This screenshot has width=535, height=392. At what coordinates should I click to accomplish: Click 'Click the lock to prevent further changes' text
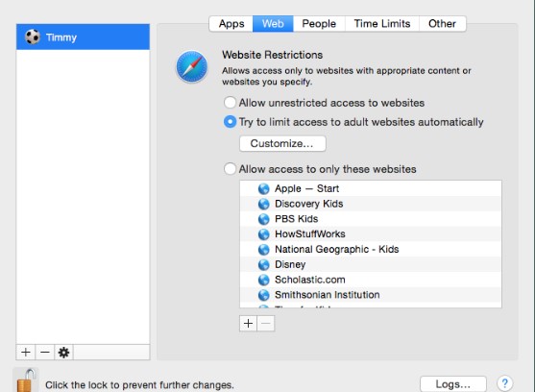click(x=139, y=385)
